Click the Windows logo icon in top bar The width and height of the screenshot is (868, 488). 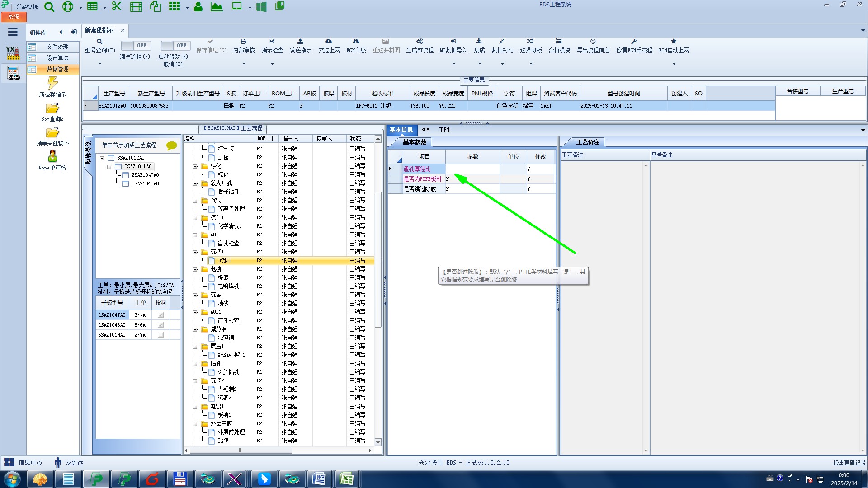[x=261, y=7]
